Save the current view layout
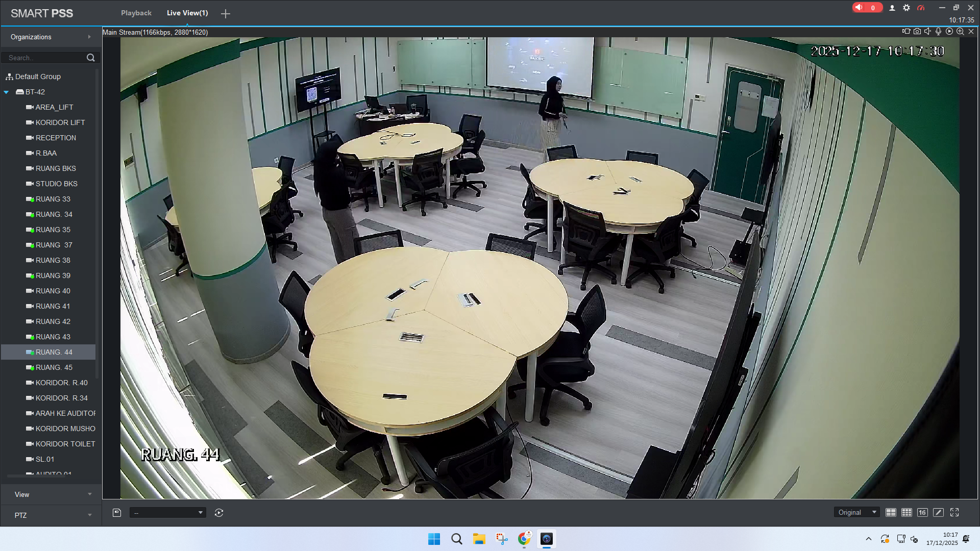 tap(117, 513)
